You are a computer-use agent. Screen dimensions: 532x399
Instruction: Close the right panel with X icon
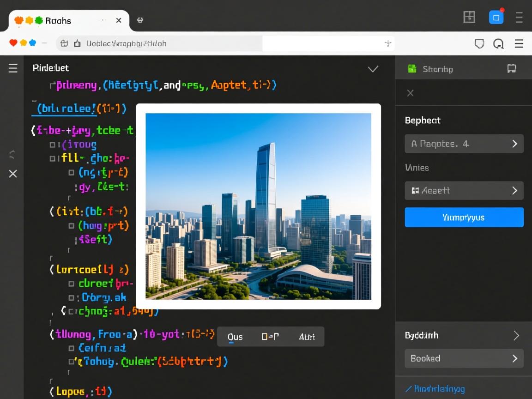[x=410, y=93]
